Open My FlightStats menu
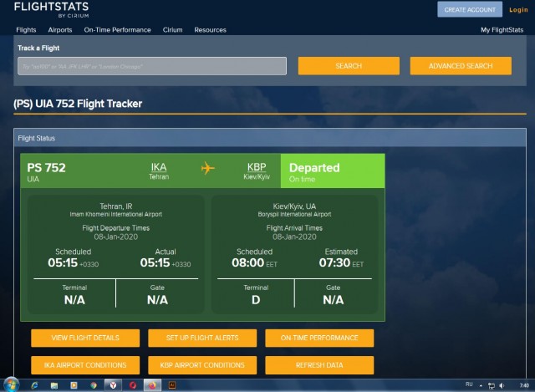Viewport: 535px width, 392px height. click(502, 30)
